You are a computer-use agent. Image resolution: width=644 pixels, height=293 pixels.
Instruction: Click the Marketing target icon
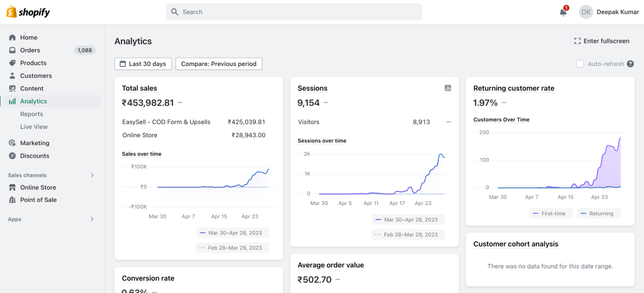tap(12, 143)
